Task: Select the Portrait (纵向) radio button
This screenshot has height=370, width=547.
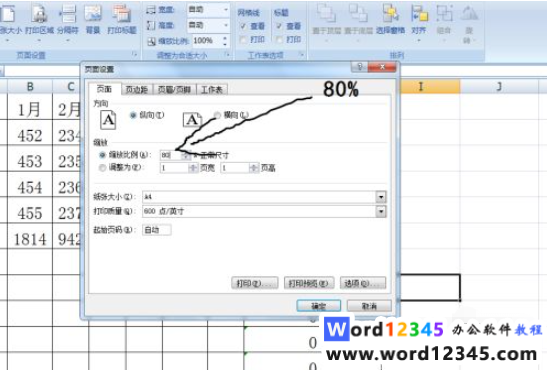Action: (x=133, y=115)
